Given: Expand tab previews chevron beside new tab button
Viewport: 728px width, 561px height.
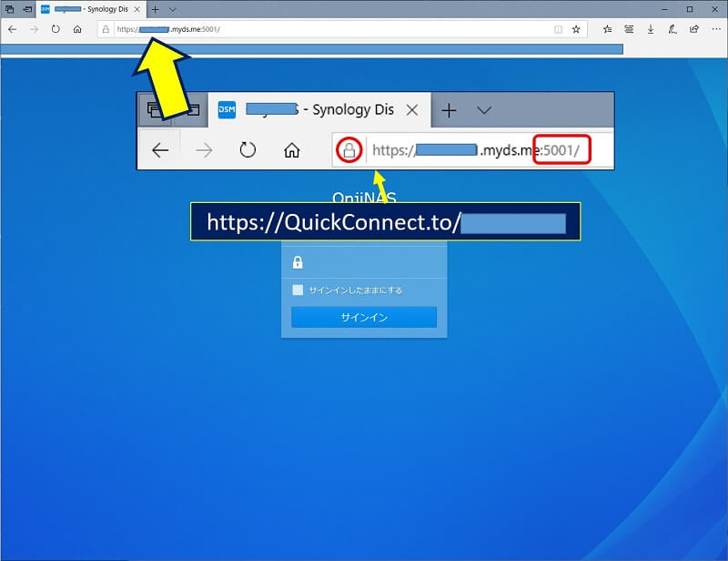Looking at the screenshot, I should pyautogui.click(x=172, y=8).
